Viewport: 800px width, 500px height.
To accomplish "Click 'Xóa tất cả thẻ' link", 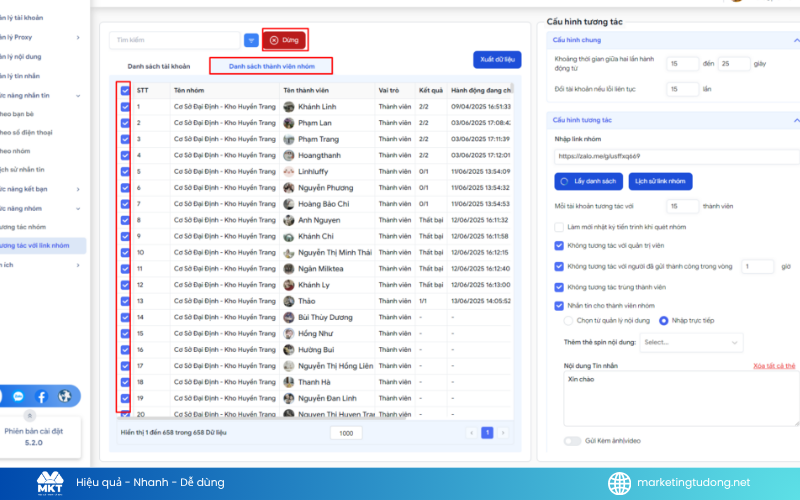I will 774,366.
